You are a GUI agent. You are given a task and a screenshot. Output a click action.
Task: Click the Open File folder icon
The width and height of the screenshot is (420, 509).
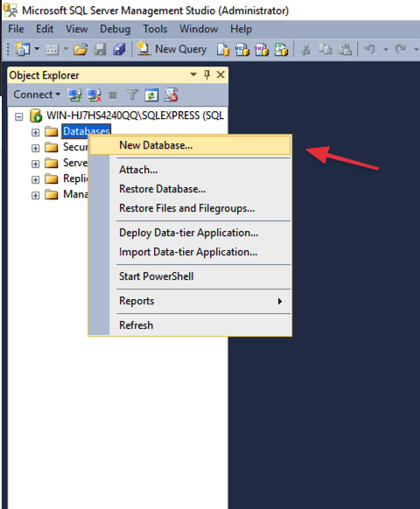pos(80,49)
